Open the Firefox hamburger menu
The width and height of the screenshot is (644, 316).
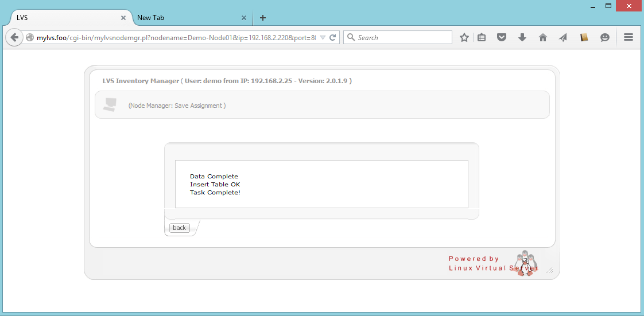pyautogui.click(x=628, y=37)
